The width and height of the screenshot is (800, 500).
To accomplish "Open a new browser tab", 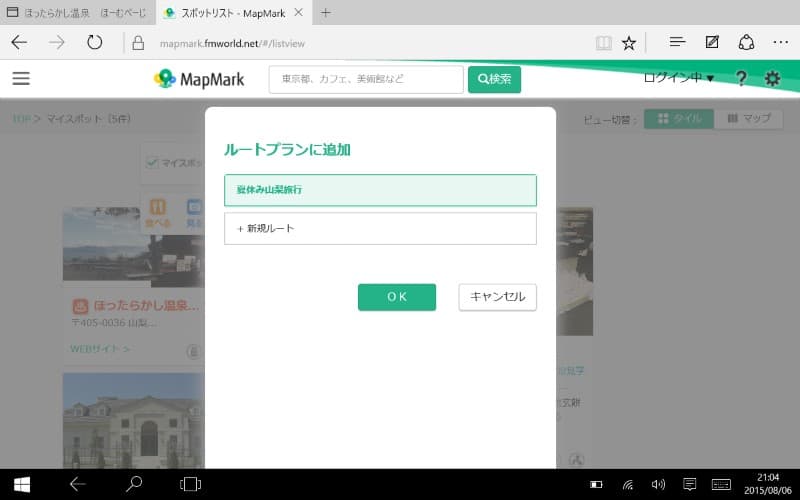I will tap(325, 12).
